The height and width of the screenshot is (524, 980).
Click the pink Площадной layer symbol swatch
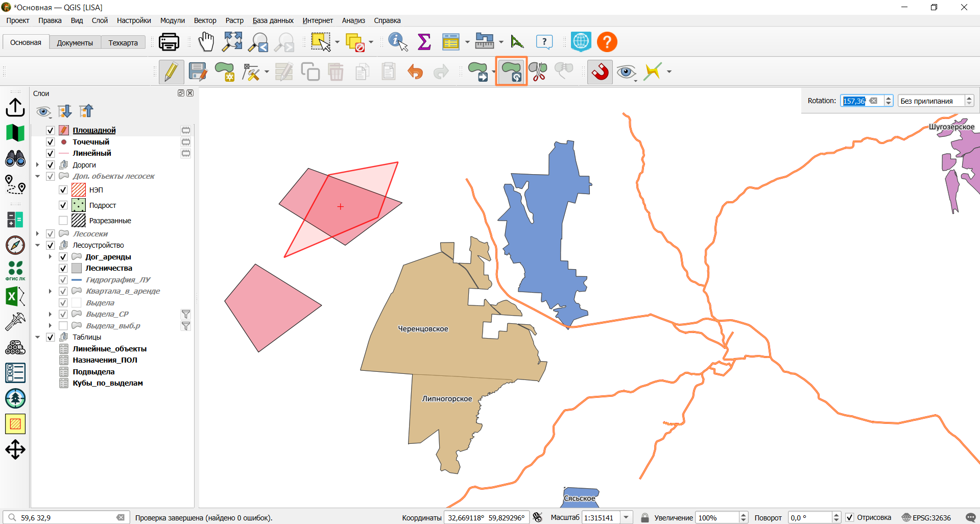click(x=64, y=130)
